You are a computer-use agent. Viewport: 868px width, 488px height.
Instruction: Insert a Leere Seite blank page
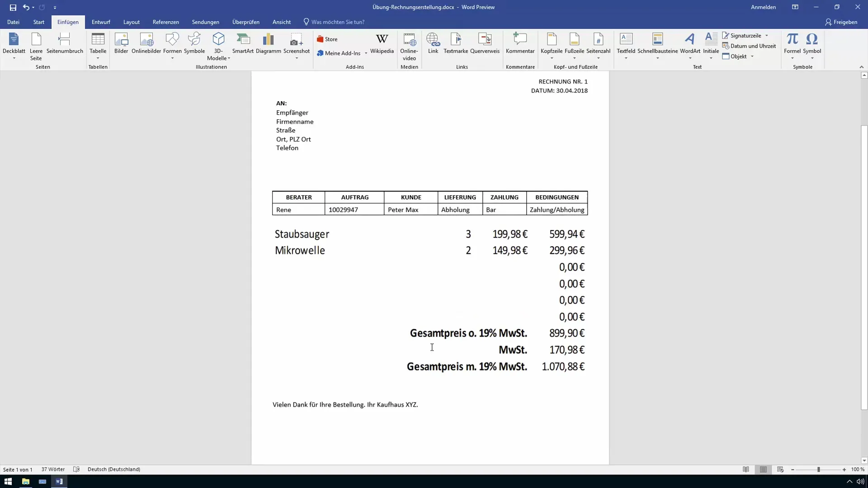click(x=36, y=47)
